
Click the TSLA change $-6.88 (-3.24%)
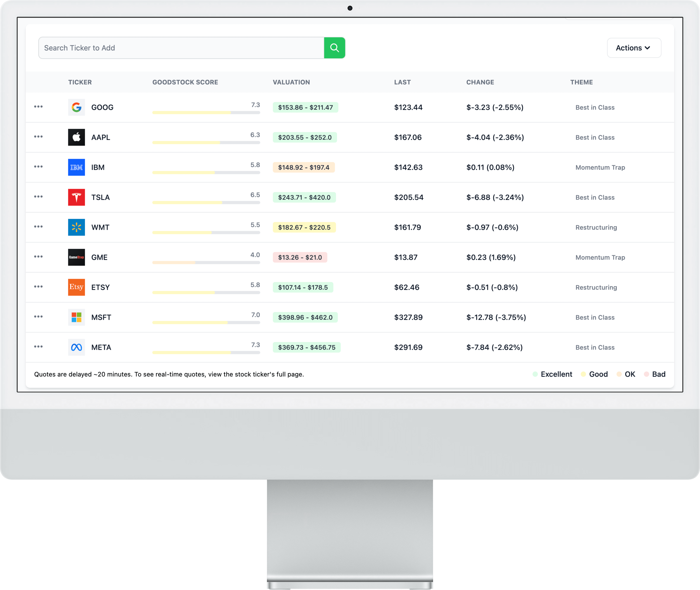coord(495,197)
